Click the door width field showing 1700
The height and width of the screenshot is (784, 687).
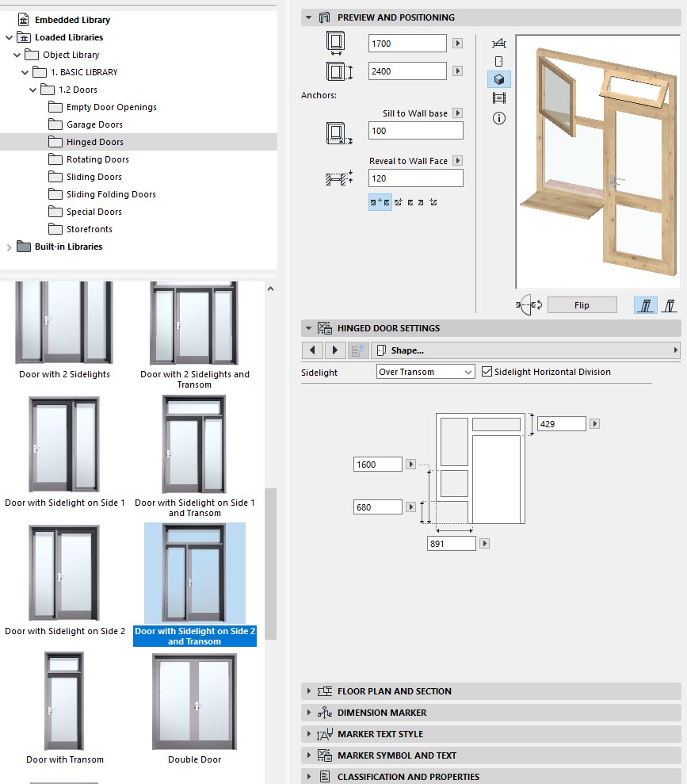coord(407,44)
